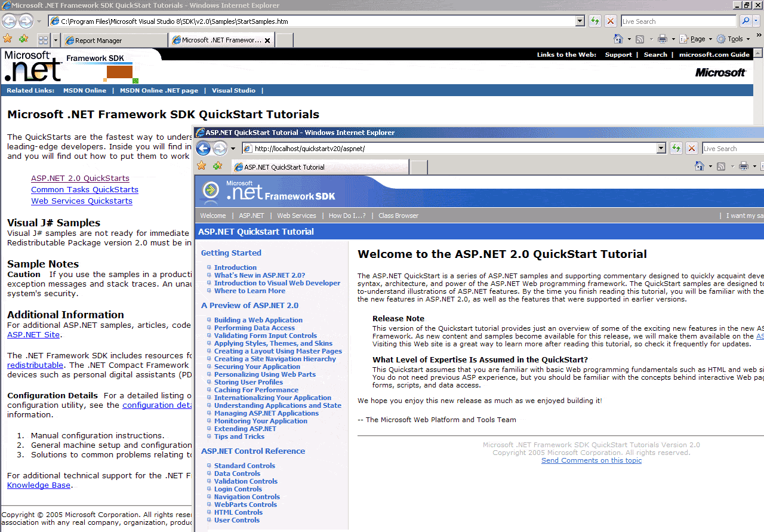This screenshot has height=532, width=764.
Task: Open the microsoft.com Guide link
Action: [714, 54]
